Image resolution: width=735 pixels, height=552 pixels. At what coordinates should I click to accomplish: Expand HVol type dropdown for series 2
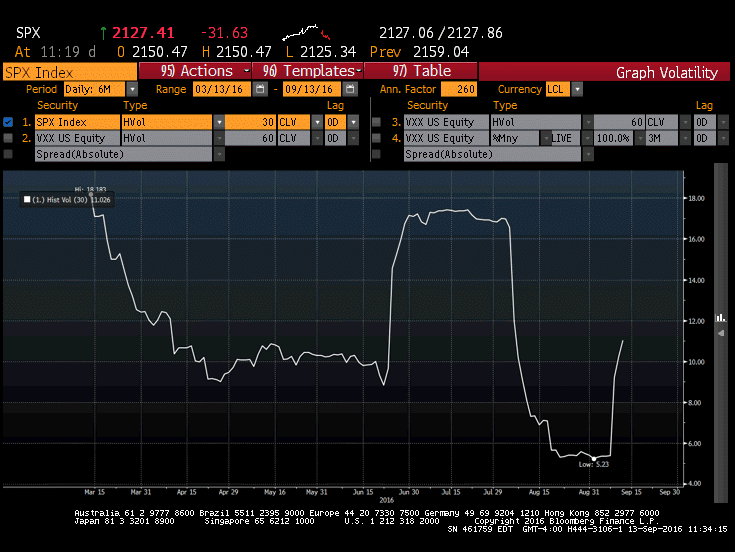click(x=219, y=138)
